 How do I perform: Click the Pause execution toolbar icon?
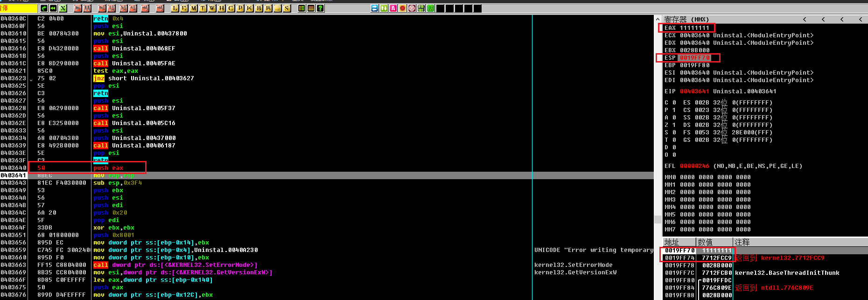tap(87, 8)
